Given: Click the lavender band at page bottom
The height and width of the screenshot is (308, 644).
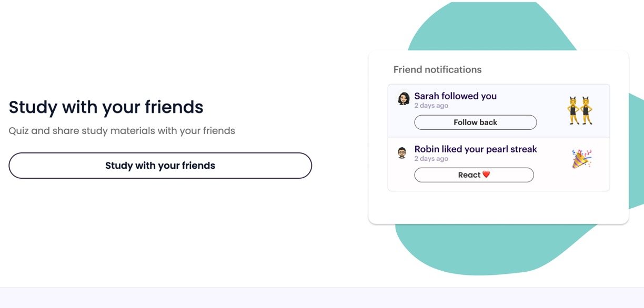Looking at the screenshot, I should tap(322, 298).
